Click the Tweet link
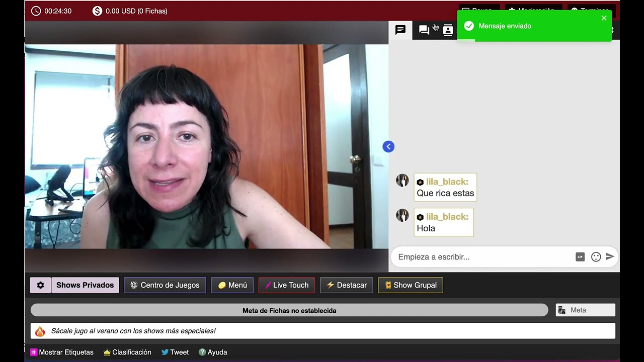 pos(175,352)
